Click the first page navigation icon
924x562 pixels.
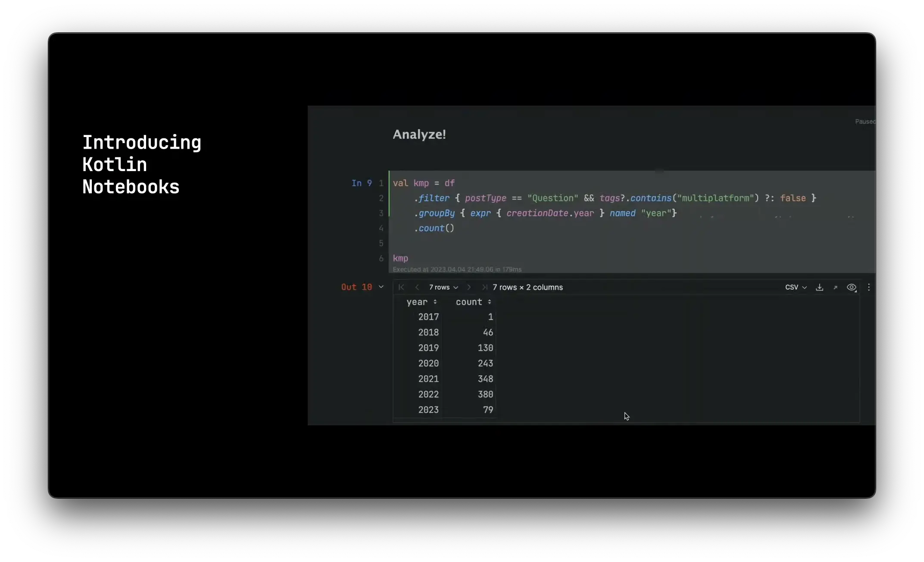[x=401, y=287]
